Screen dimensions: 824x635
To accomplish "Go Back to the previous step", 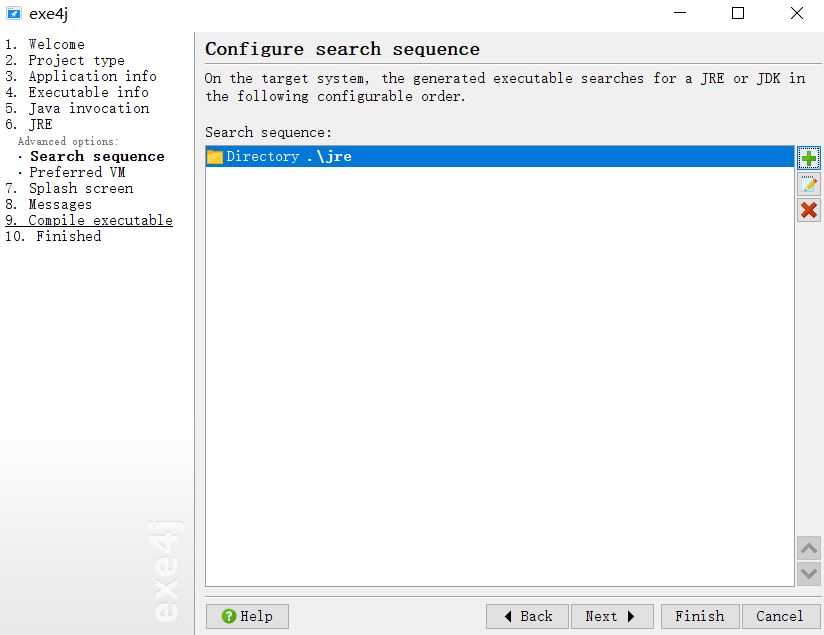I will tap(527, 616).
